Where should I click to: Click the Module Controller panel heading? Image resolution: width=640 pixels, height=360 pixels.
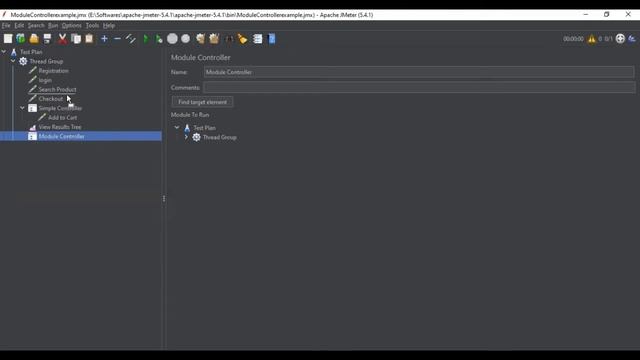pos(200,58)
